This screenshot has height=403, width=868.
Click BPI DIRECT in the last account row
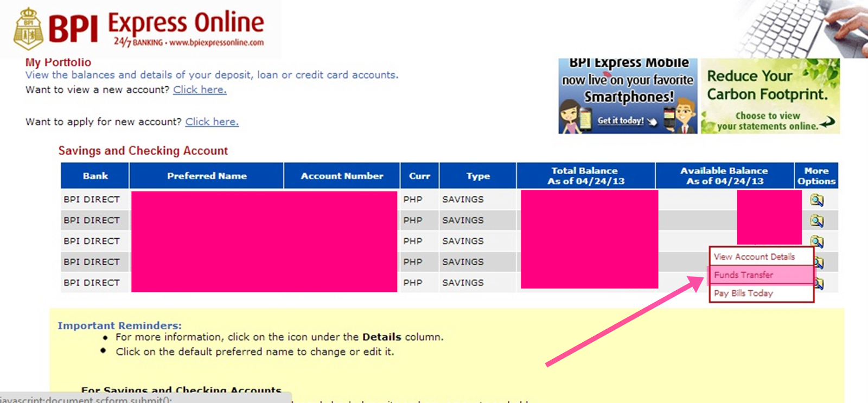[x=92, y=283]
